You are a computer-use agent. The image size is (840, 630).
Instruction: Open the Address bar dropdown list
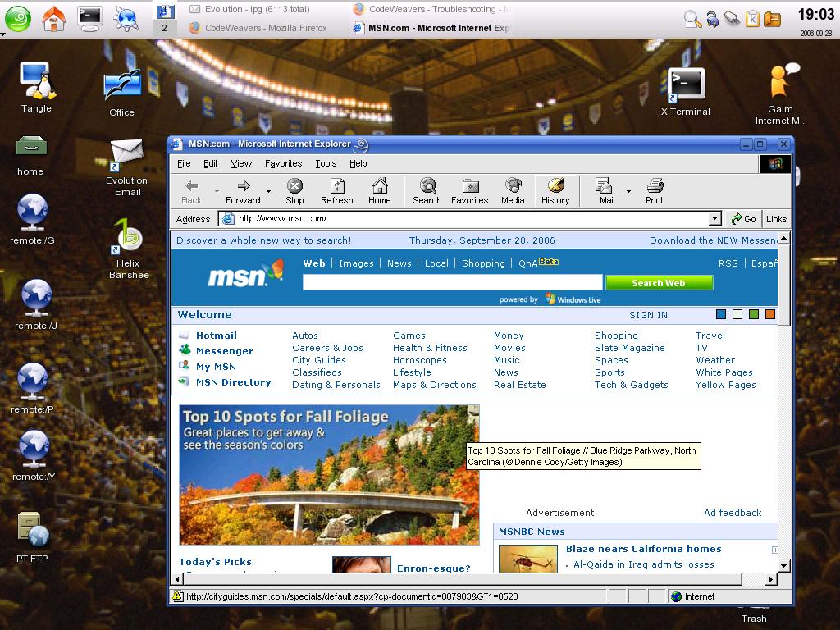pyautogui.click(x=714, y=218)
